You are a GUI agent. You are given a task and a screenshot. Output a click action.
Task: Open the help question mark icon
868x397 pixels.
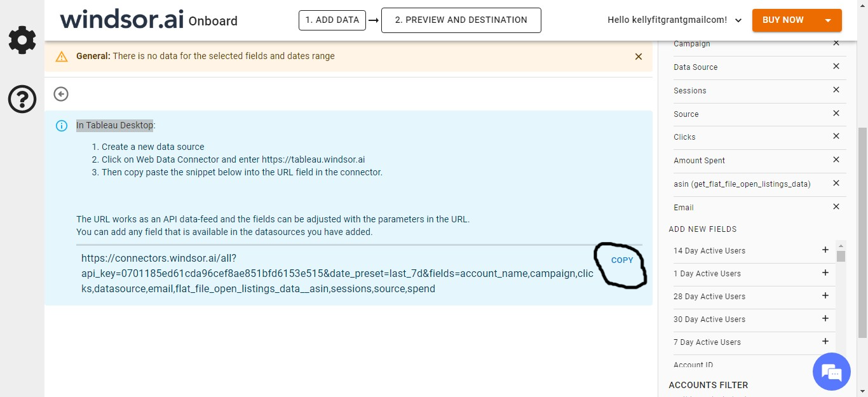(22, 100)
